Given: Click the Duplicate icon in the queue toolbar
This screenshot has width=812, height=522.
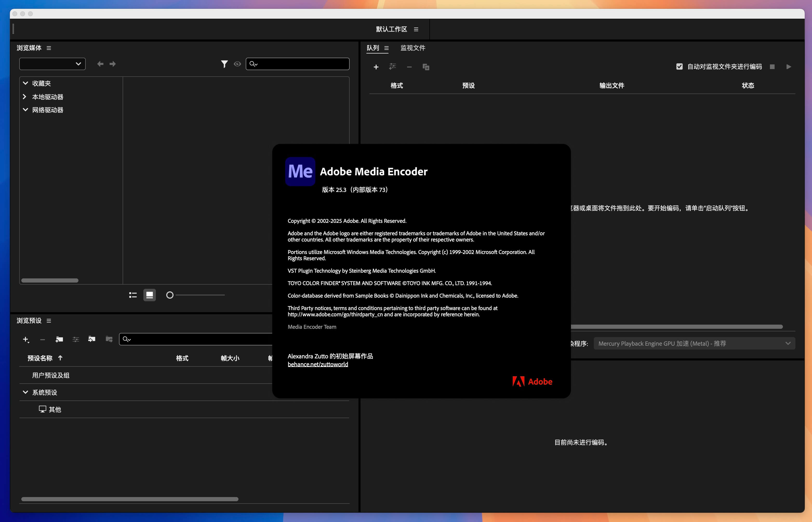Looking at the screenshot, I should click(x=426, y=67).
